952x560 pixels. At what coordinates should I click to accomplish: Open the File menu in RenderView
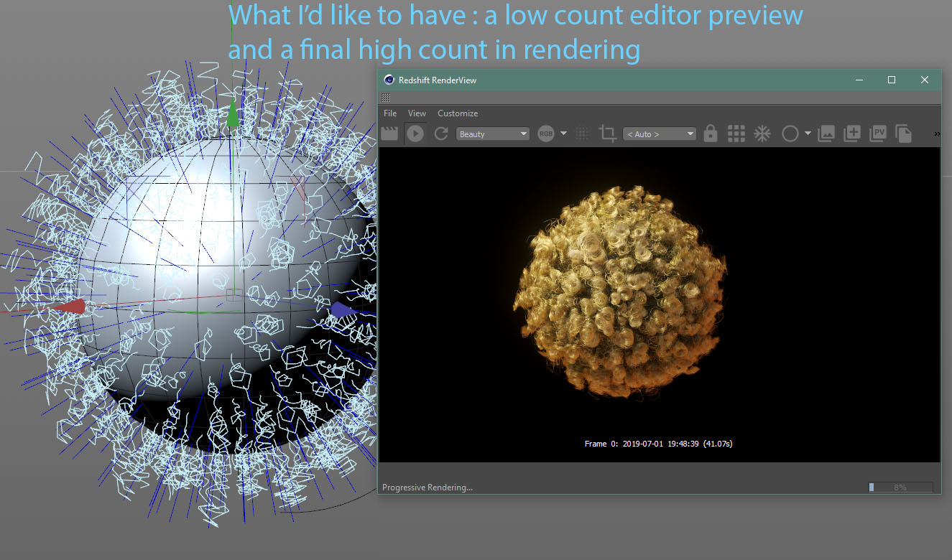390,113
